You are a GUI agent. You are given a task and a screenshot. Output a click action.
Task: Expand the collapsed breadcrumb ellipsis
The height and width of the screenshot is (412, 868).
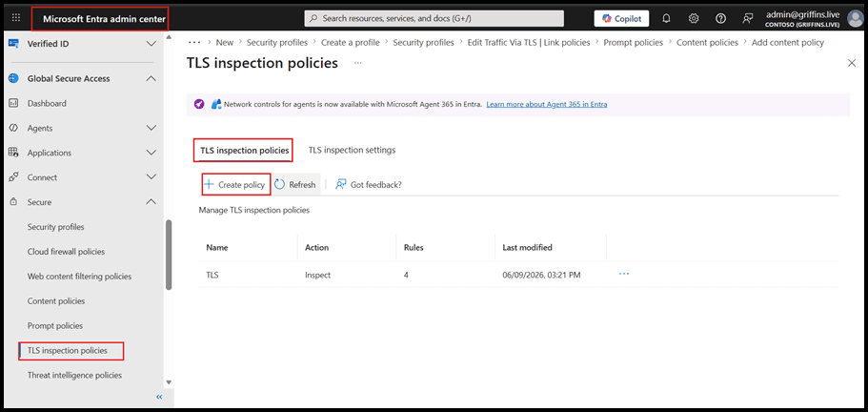(193, 42)
